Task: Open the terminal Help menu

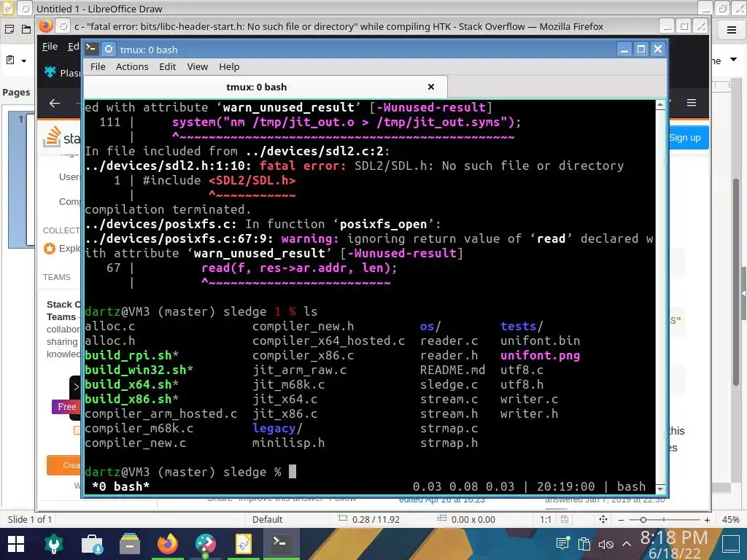Action: coord(229,66)
